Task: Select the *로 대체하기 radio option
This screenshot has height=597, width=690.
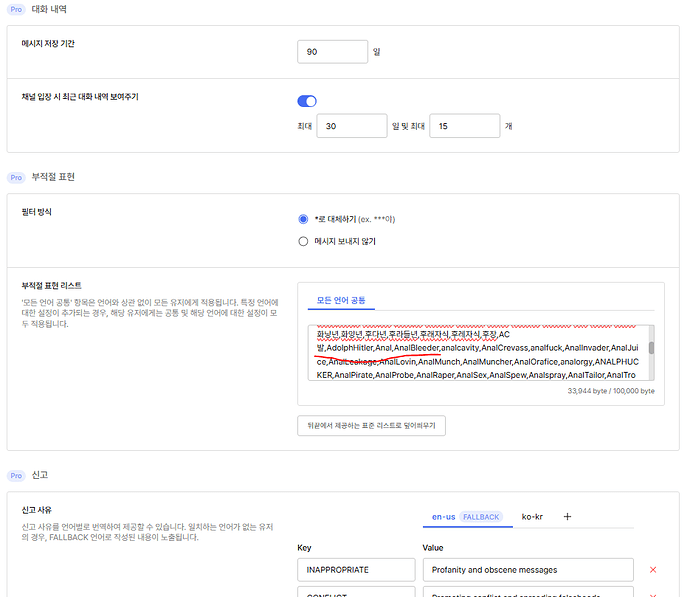Action: (303, 219)
